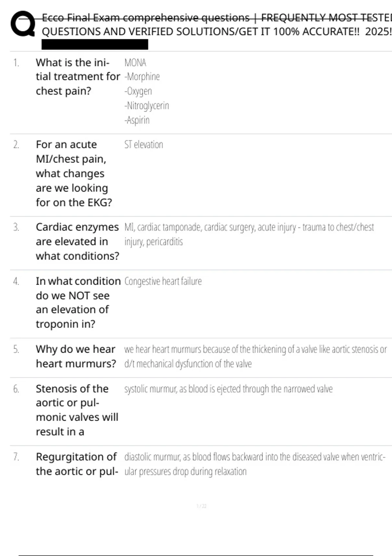The height and width of the screenshot is (556, 392).
Task: Select the regurgitation question 7
Action: pos(76,464)
